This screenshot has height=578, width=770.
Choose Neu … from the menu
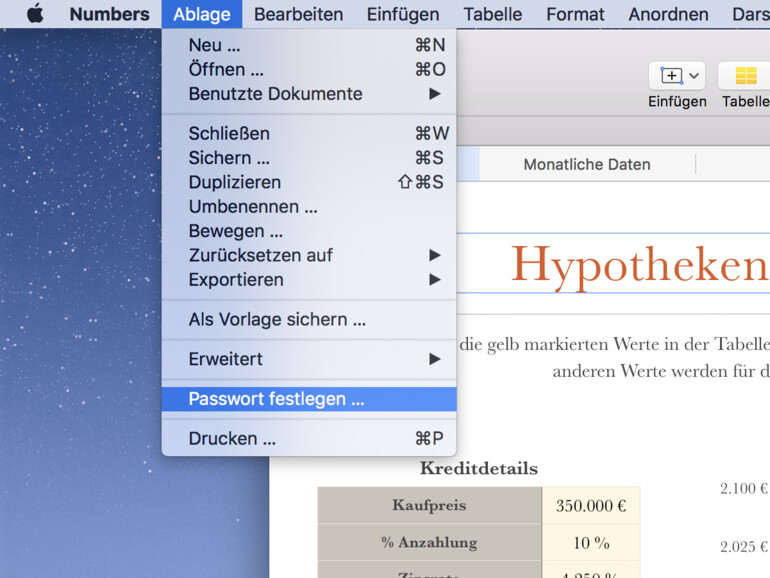(x=309, y=45)
